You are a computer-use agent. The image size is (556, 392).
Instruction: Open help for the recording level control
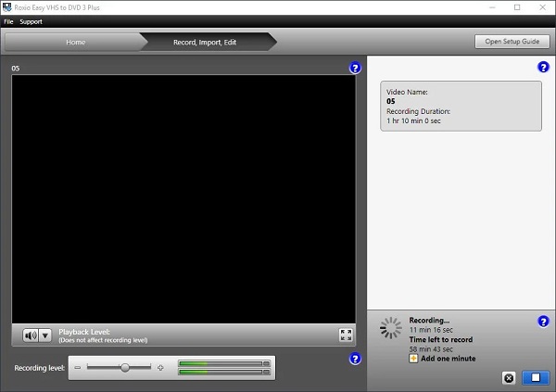pos(355,359)
